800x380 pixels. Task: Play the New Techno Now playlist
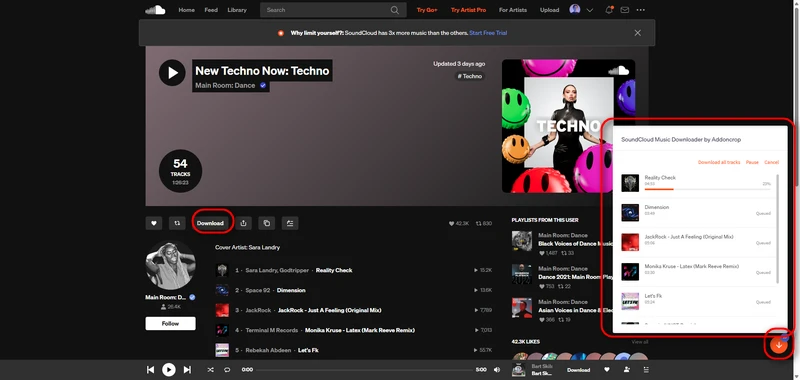172,73
